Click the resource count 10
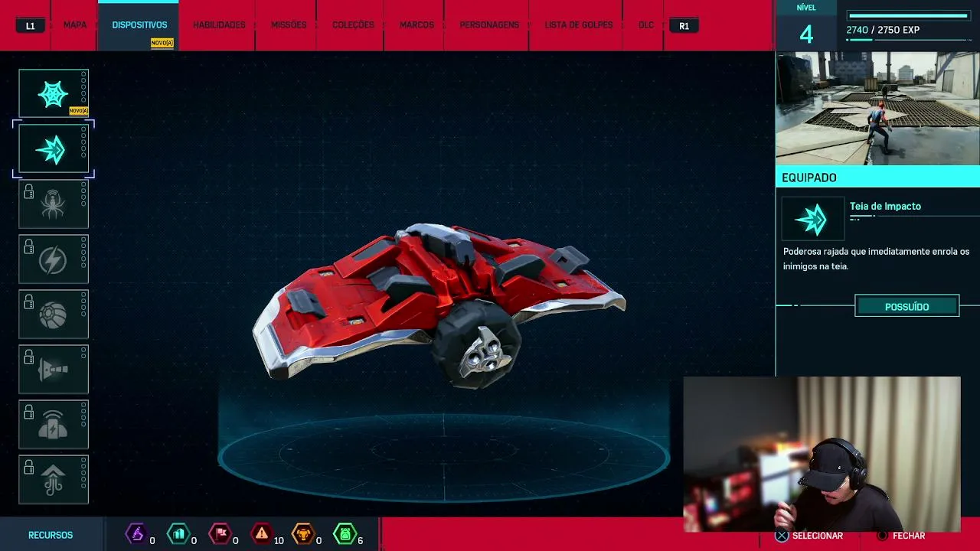Screen dimensions: 980x551 (279, 540)
